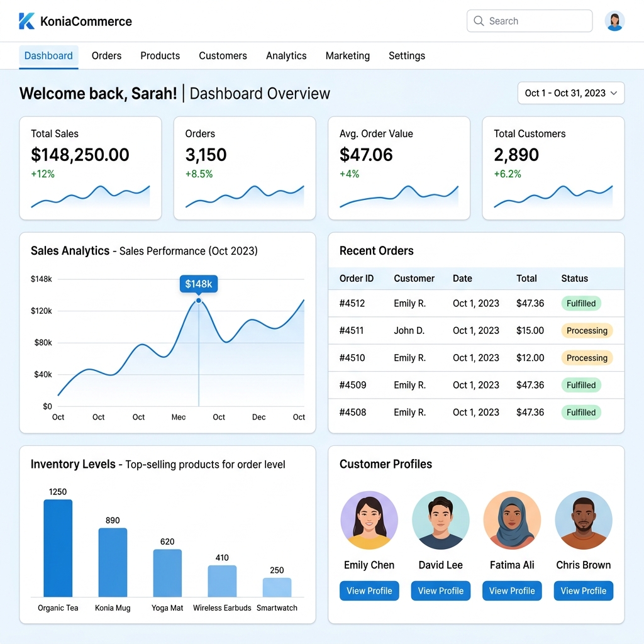Select the $148k peak data point marker
Viewport: 644px width, 644px height.
tap(198, 301)
